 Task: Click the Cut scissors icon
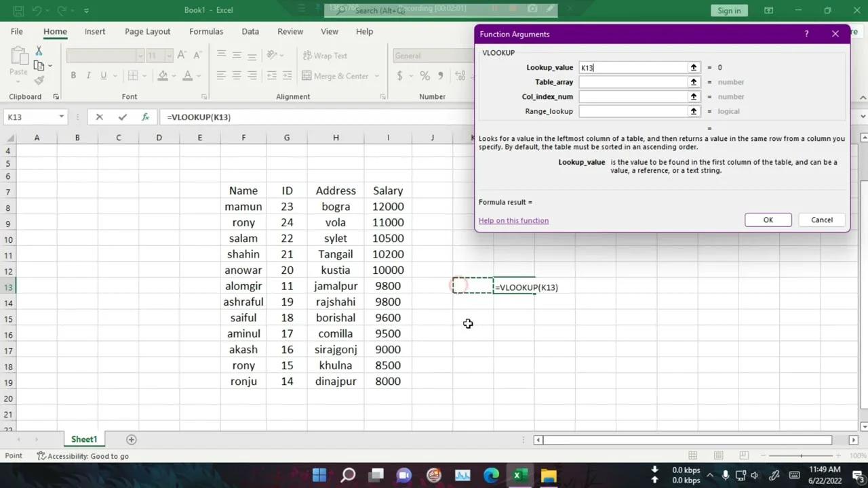pos(39,52)
